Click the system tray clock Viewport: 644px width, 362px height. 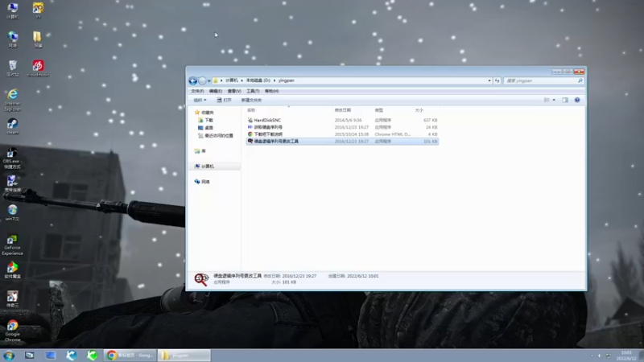tap(627, 356)
